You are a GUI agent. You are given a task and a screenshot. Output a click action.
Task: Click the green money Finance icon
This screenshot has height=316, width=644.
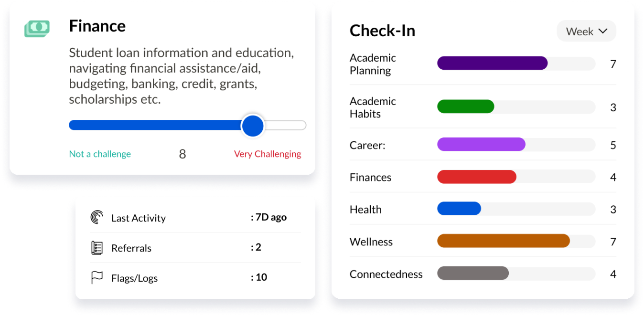point(37,28)
